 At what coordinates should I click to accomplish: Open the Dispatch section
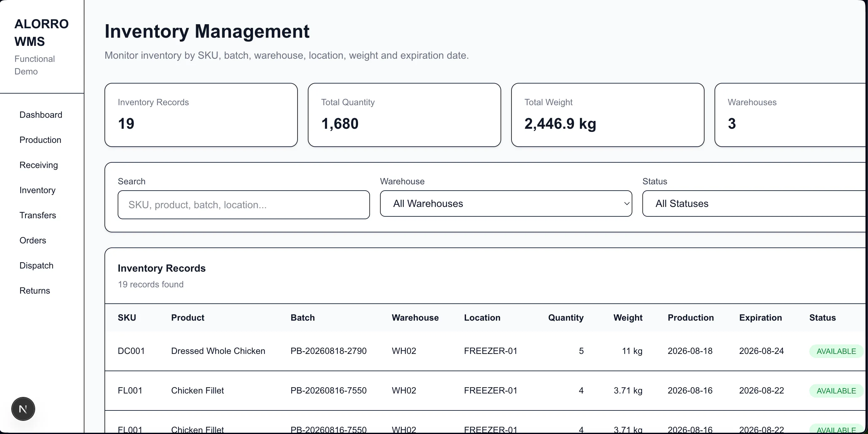pyautogui.click(x=36, y=265)
